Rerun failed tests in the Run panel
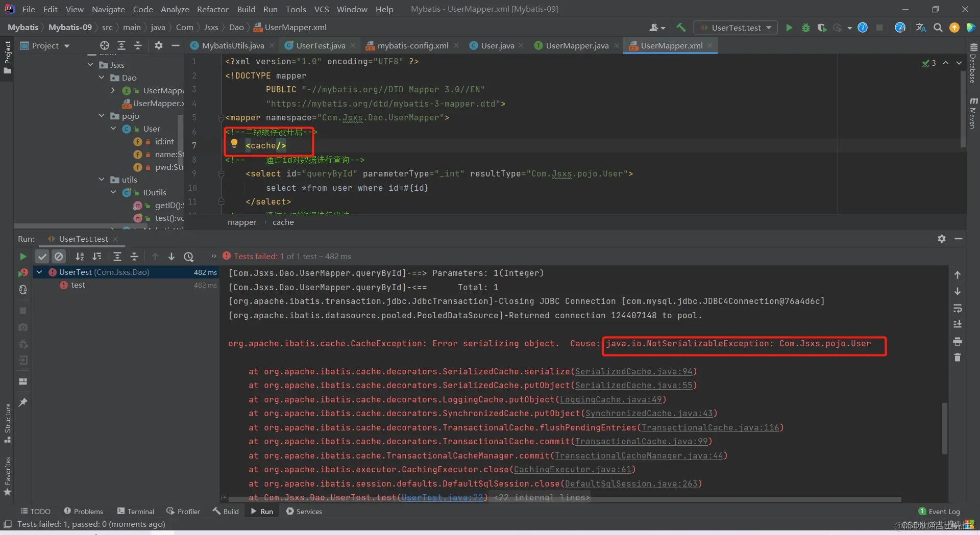Viewport: 980px width, 535px height. tap(23, 273)
